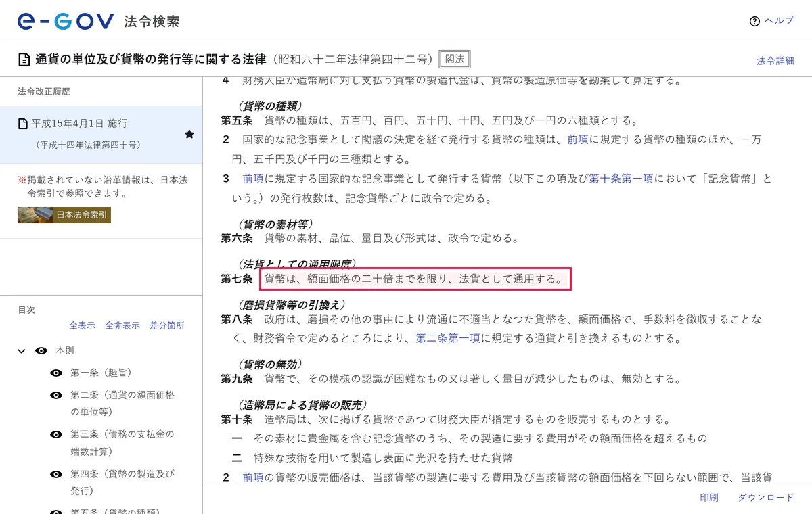Screen dimensions: 812x514
Task: Select 本則 in the contents tree
Action: coord(65,350)
